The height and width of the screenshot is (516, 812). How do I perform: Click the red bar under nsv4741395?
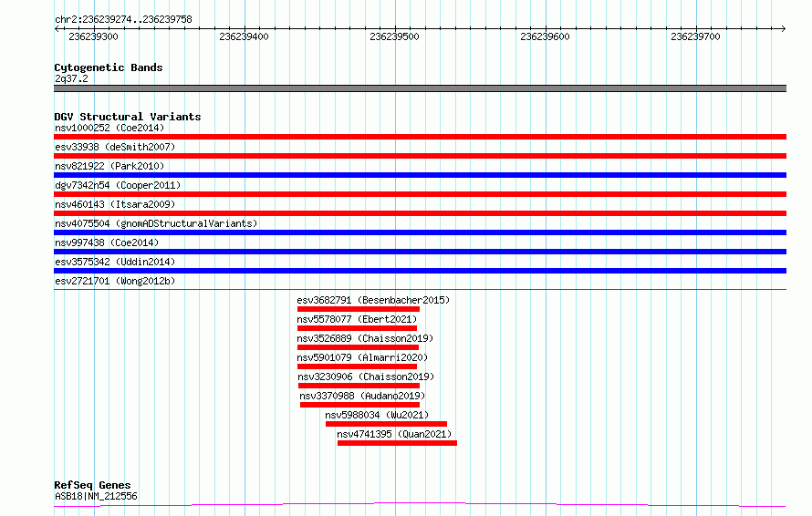[x=397, y=443]
